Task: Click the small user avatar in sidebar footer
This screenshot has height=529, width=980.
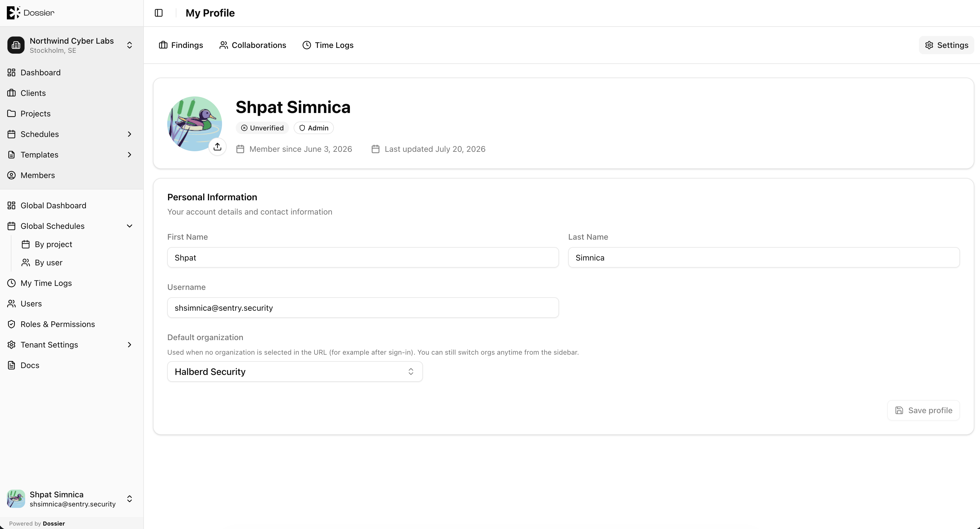Action: click(16, 498)
